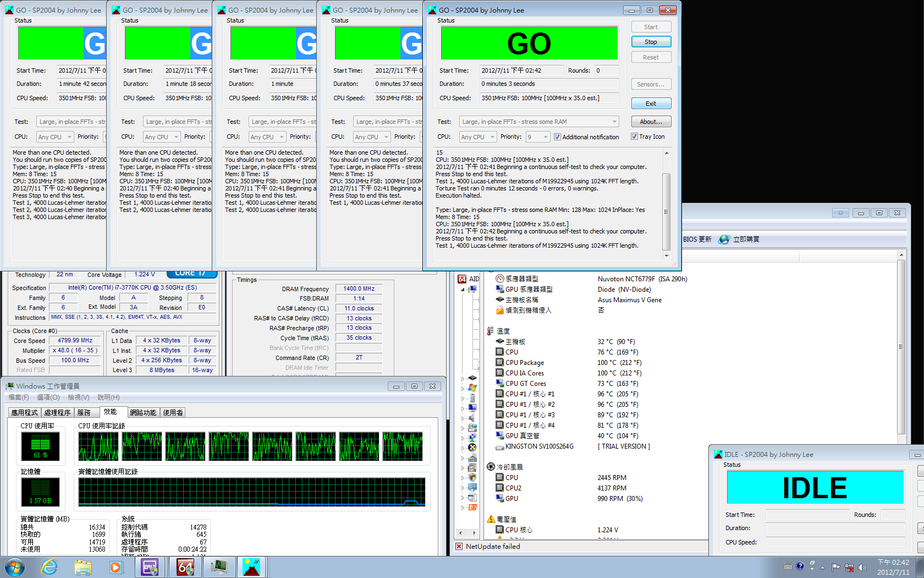Click the About... button
This screenshot has width=924, height=578.
tap(651, 122)
